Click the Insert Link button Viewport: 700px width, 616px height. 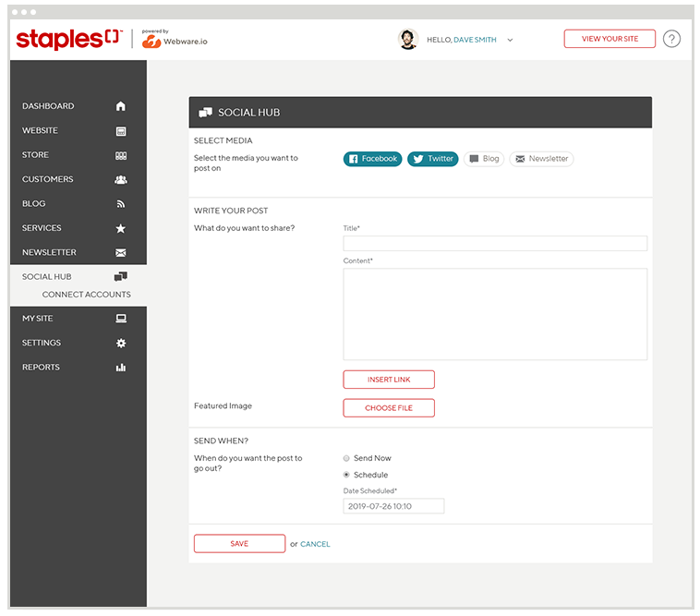click(x=389, y=380)
